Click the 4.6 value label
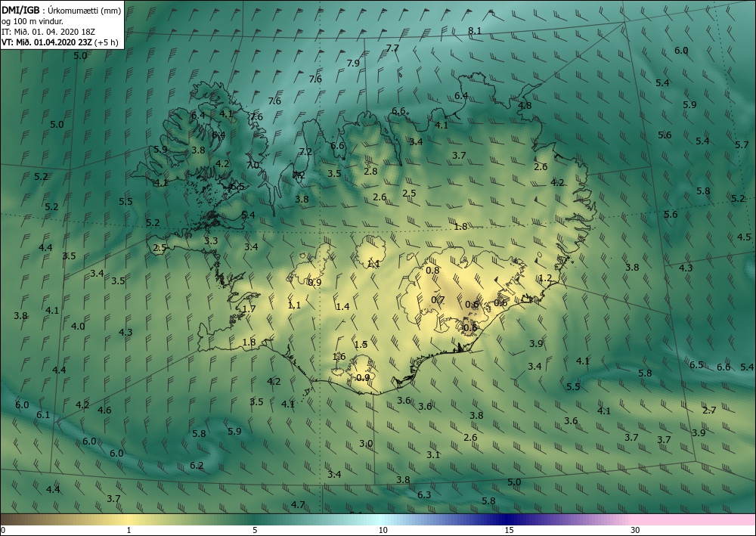 (x=104, y=411)
